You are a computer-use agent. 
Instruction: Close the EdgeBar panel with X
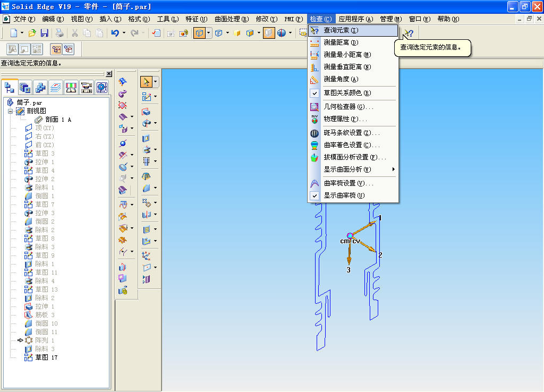click(109, 74)
